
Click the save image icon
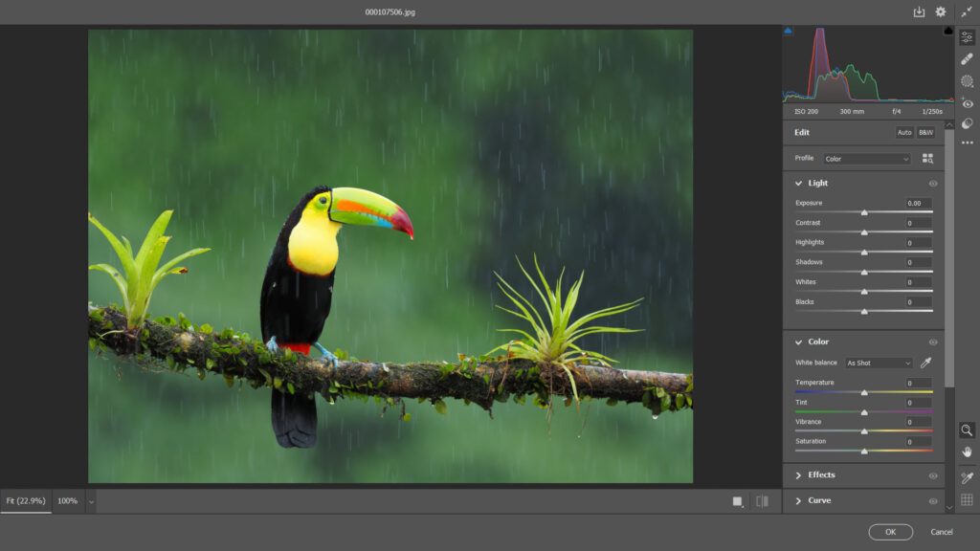point(919,11)
